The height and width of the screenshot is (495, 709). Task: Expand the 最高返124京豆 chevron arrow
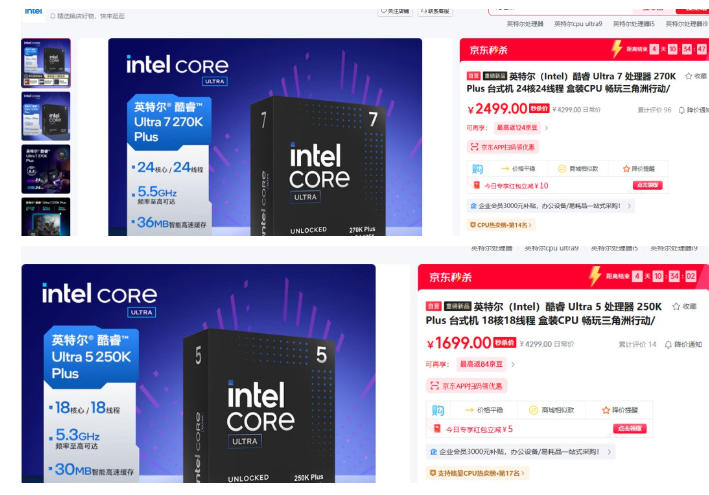pos(546,128)
